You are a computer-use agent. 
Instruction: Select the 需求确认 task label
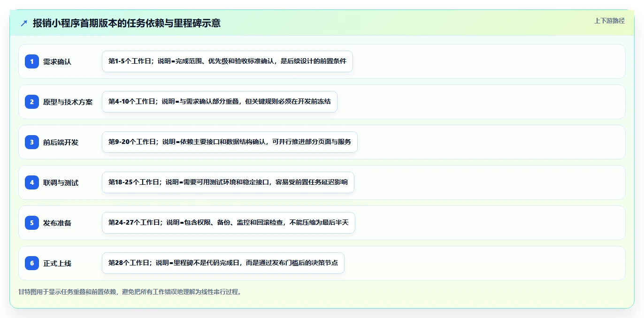tap(57, 61)
